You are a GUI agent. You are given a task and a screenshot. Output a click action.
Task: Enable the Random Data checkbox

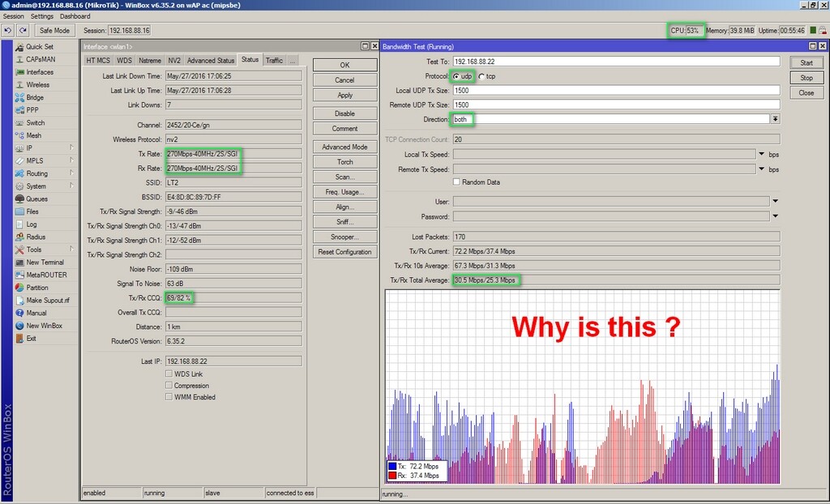[456, 182]
